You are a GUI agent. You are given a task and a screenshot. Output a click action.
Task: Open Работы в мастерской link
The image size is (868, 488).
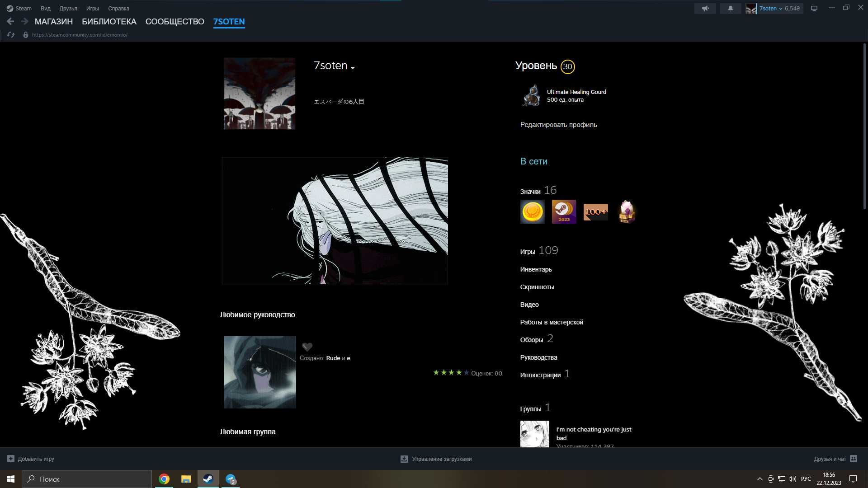[552, 322]
